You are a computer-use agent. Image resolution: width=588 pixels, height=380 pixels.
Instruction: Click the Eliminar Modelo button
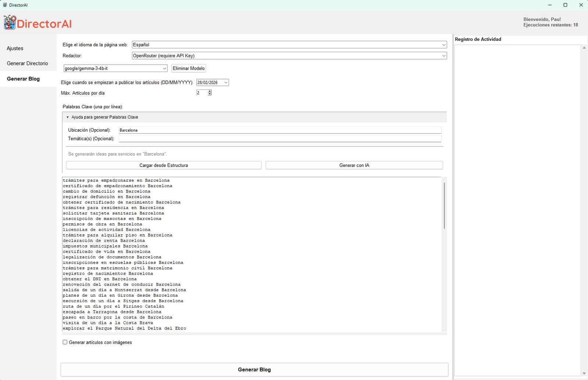[189, 68]
